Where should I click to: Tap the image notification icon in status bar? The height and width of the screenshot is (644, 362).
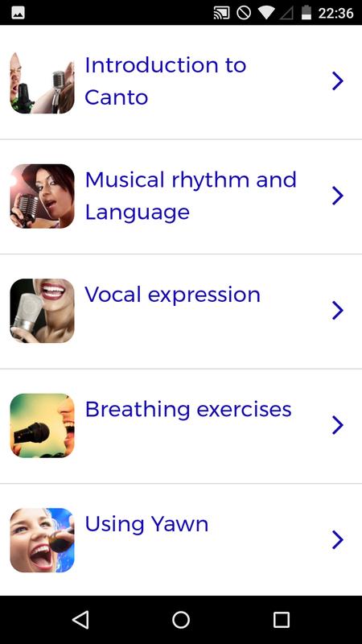[18, 13]
